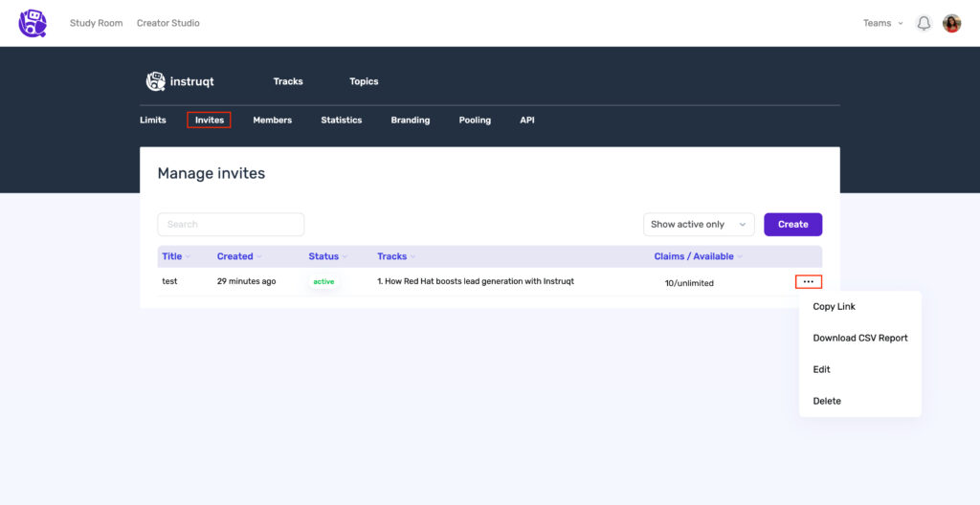Open the Statistics tab
Image resolution: width=980 pixels, height=505 pixels.
pos(342,120)
